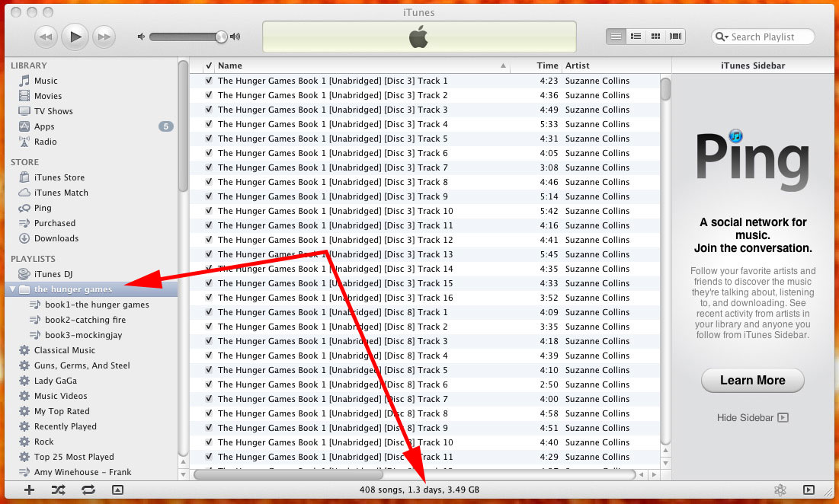Uncheck Disc 3 Track 2 checkbox
The width and height of the screenshot is (839, 504).
[x=209, y=95]
